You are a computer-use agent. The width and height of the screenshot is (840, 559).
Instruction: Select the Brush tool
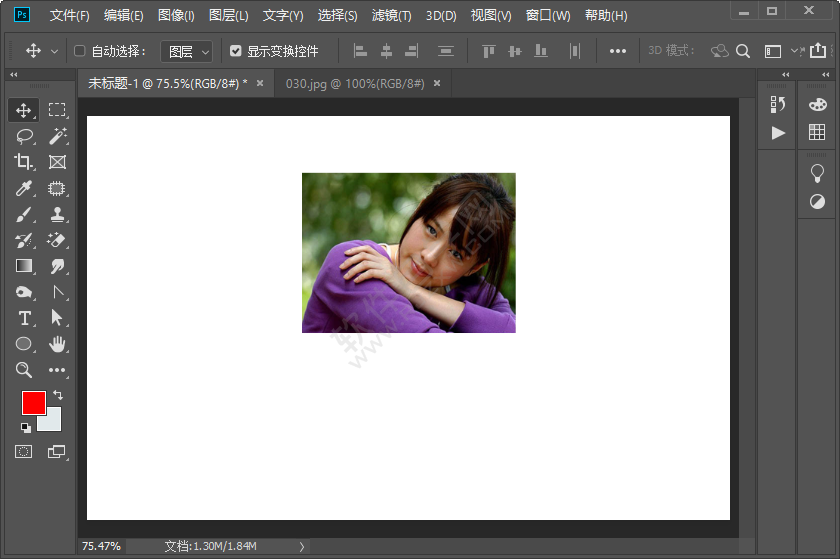point(24,214)
